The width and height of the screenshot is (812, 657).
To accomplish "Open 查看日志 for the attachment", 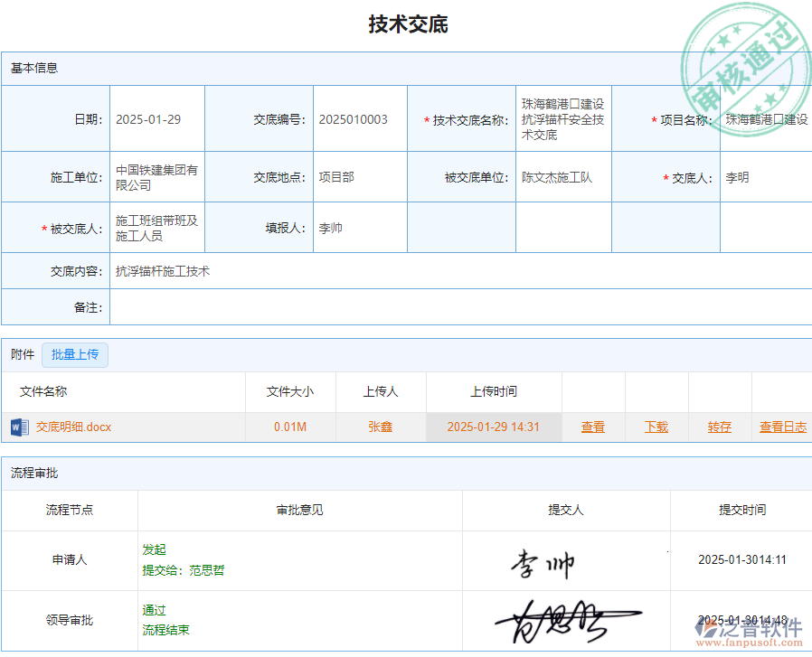I will (783, 426).
